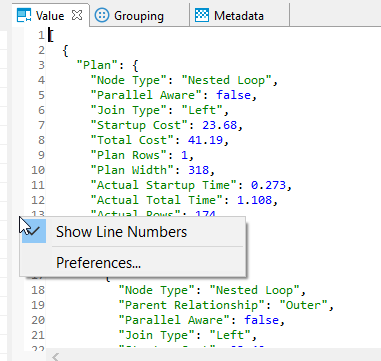Open Preferences... from context menu
The height and width of the screenshot is (361, 381).
[133, 263]
